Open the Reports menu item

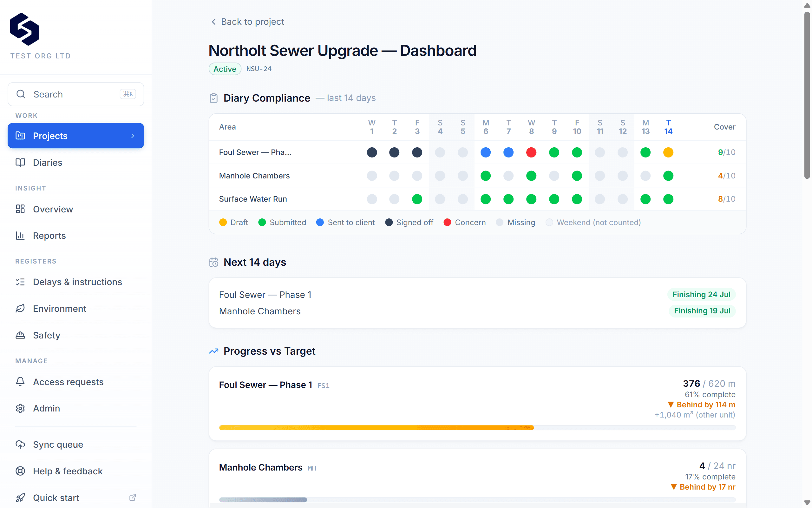pyautogui.click(x=76, y=236)
